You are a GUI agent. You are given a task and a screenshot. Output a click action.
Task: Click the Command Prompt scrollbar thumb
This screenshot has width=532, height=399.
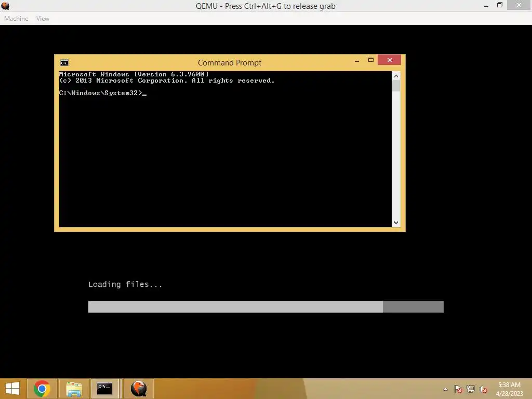[396, 86]
